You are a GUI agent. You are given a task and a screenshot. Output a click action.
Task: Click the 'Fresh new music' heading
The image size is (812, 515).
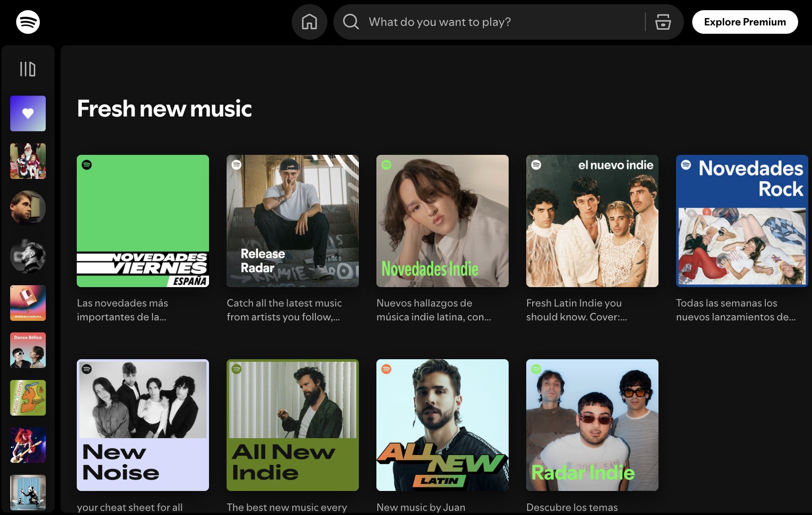(x=164, y=109)
